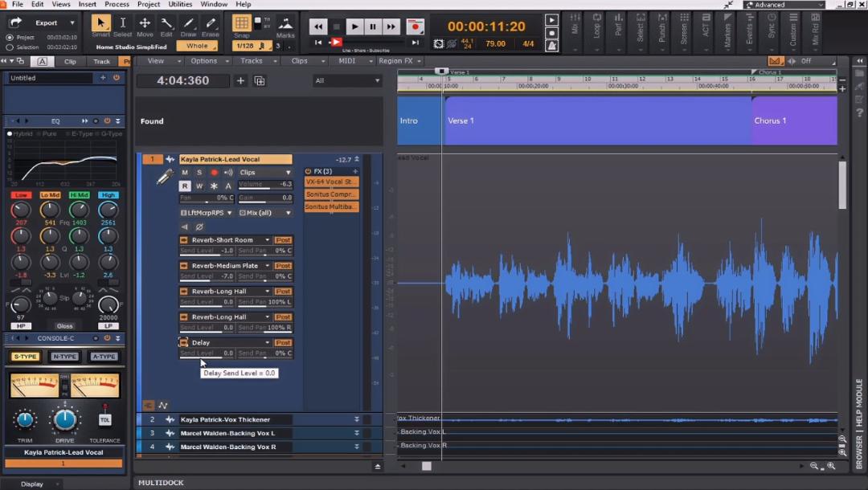Click the Lead Vocal track instrument icon
Screen dimensions: 868x490
coord(165,177)
